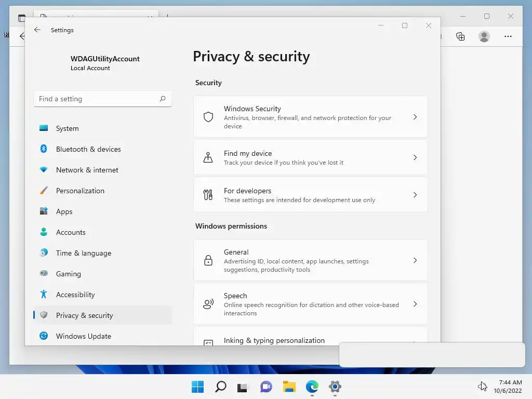Open Task View from taskbar
The height and width of the screenshot is (399, 532).
pos(243,387)
